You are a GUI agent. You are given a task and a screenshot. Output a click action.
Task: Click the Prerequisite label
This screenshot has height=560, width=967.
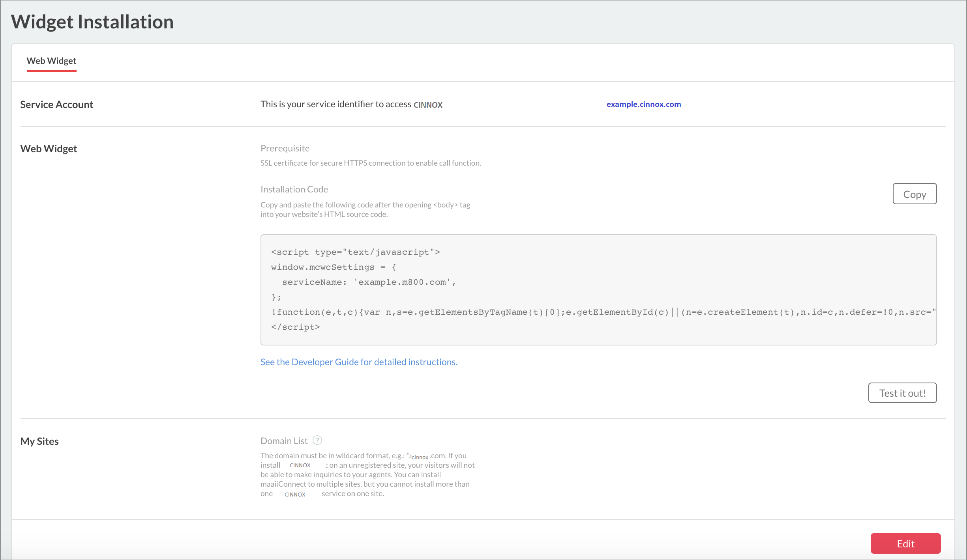tap(285, 148)
